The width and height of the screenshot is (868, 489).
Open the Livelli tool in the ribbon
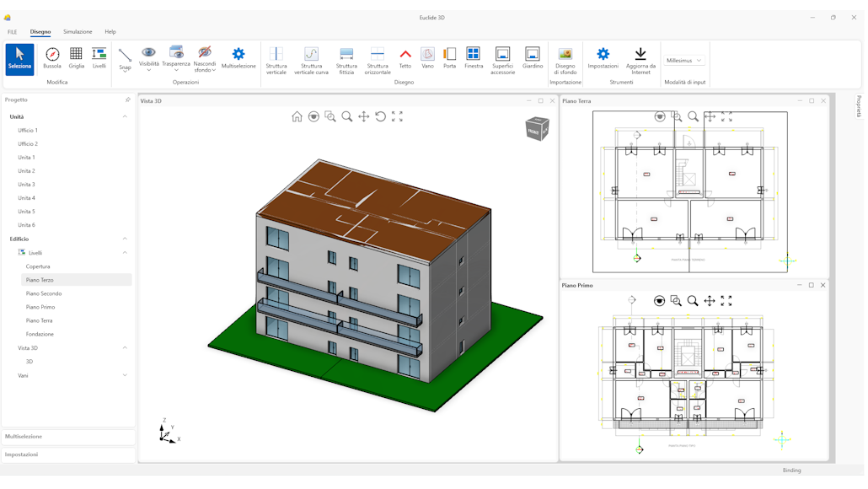[x=99, y=58]
